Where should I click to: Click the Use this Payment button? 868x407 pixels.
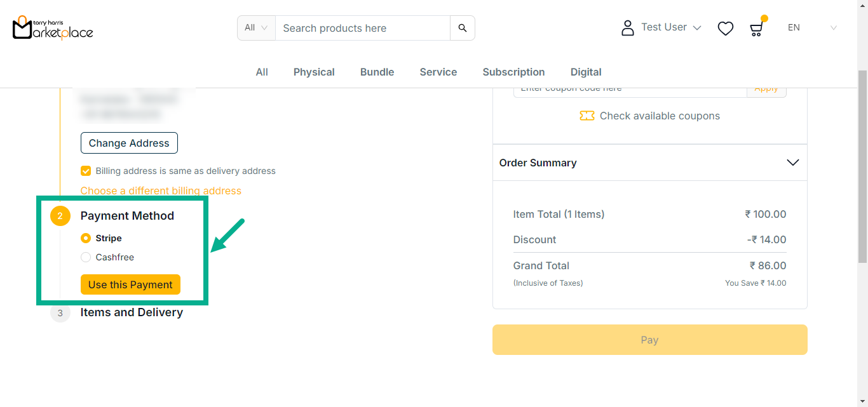130,284
